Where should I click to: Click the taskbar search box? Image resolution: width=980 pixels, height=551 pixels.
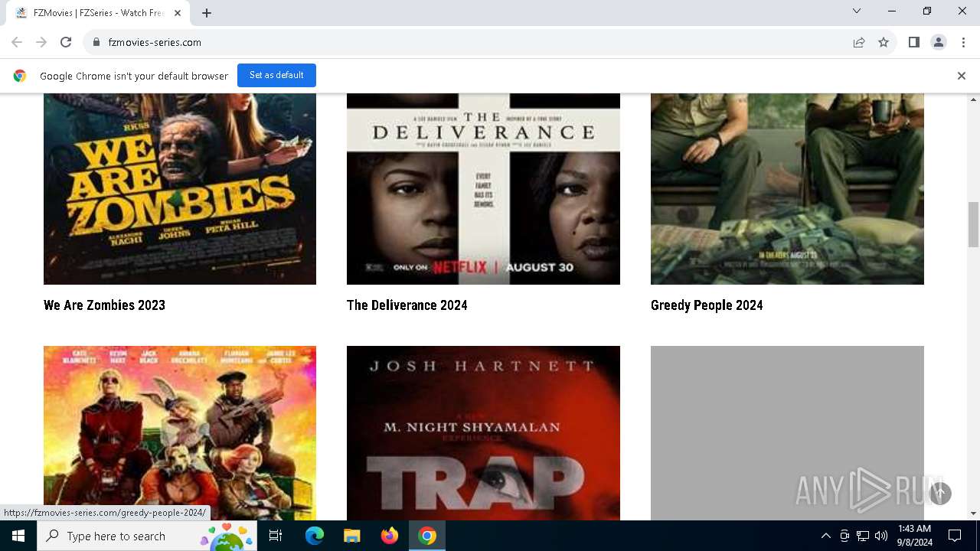click(147, 536)
